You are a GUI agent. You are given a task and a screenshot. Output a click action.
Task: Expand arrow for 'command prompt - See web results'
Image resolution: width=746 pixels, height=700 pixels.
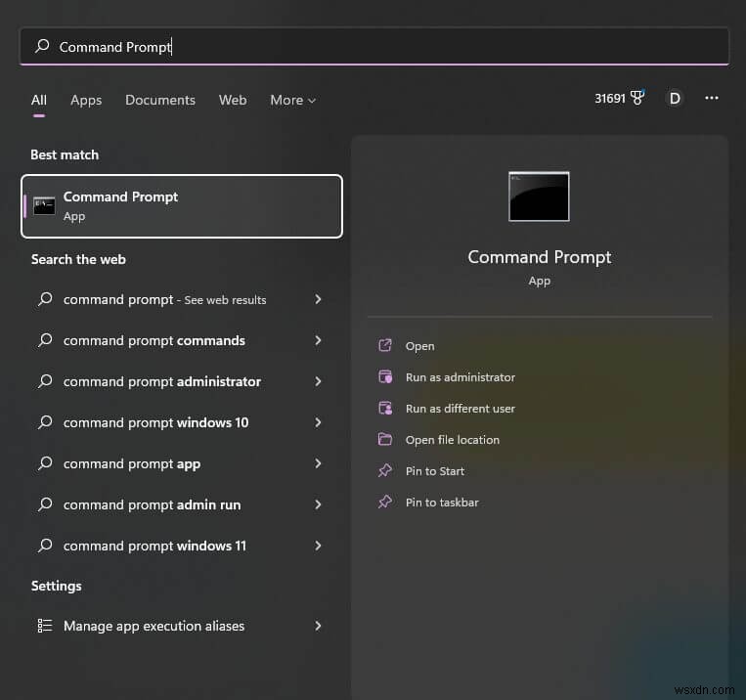tap(319, 299)
